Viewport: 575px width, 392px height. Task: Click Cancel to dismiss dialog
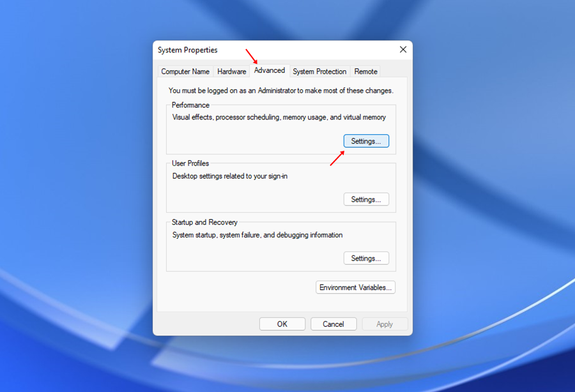(x=333, y=324)
